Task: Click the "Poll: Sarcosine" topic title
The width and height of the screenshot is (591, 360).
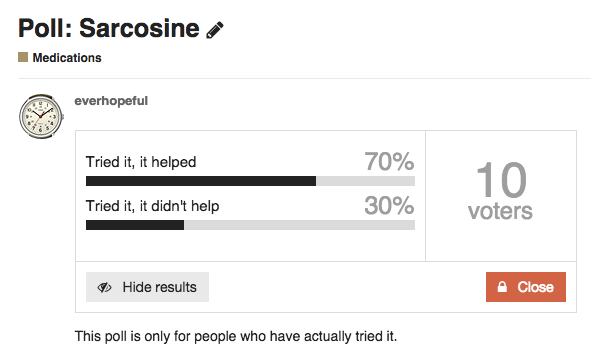Action: point(109,28)
